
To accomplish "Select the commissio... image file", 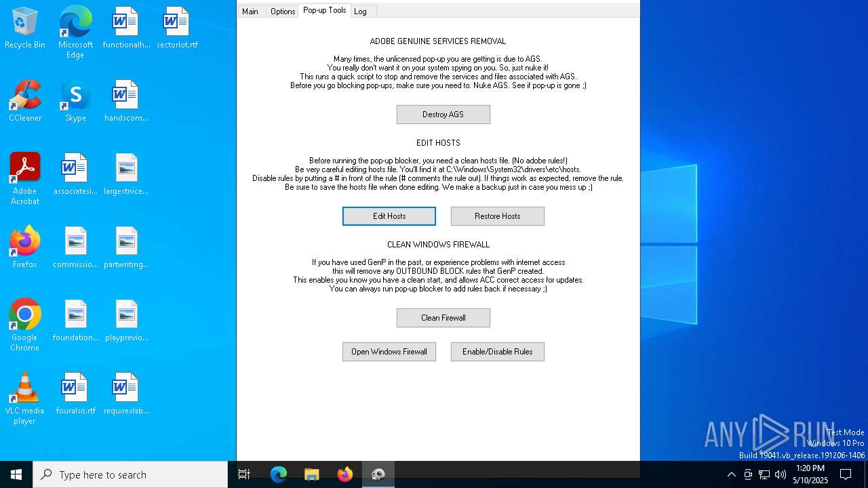I will [75, 247].
